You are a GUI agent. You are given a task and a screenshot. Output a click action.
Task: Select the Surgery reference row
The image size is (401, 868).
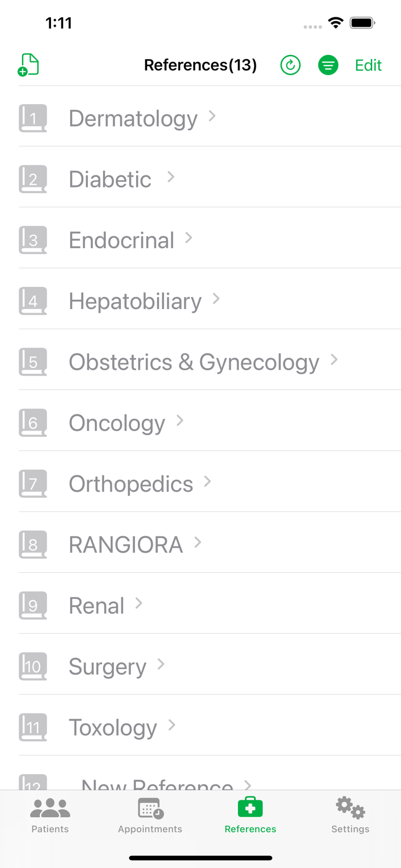(107, 666)
